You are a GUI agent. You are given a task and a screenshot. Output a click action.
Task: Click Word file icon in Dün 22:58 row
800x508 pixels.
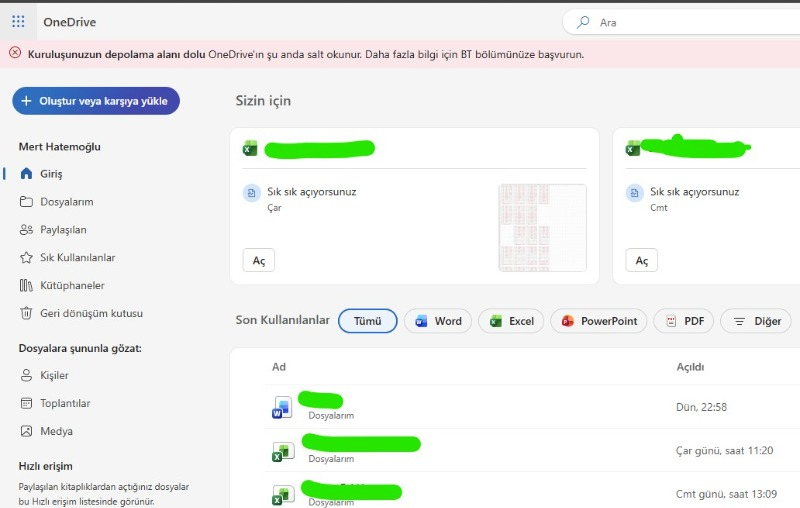tap(282, 408)
